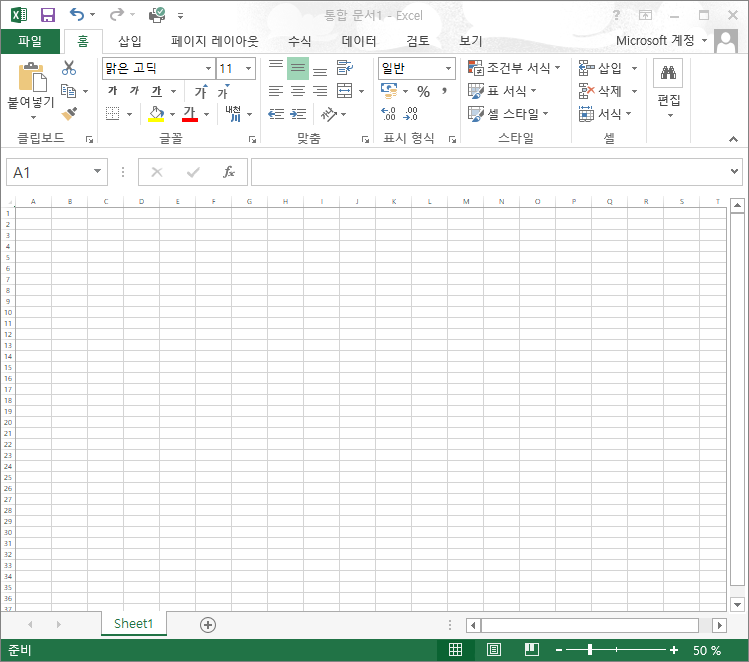749x662 pixels.
Task: Collapse the ribbon with arrow
Action: [733, 139]
